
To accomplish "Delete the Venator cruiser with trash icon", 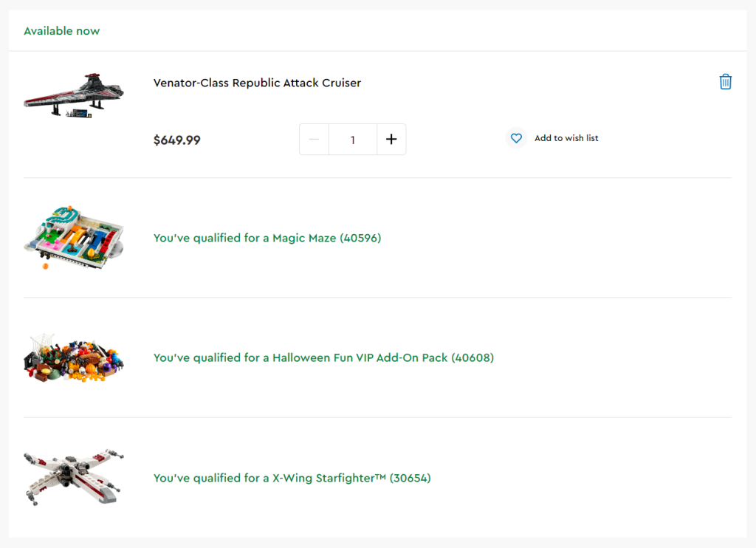I will point(725,82).
